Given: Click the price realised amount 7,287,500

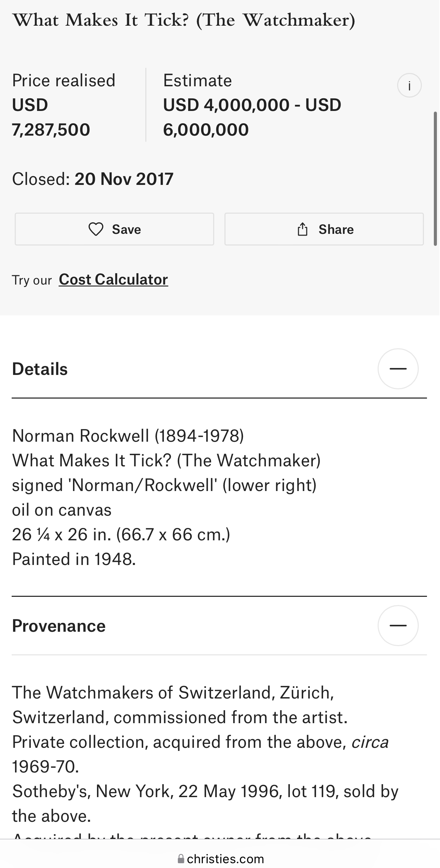Looking at the screenshot, I should 51,130.
